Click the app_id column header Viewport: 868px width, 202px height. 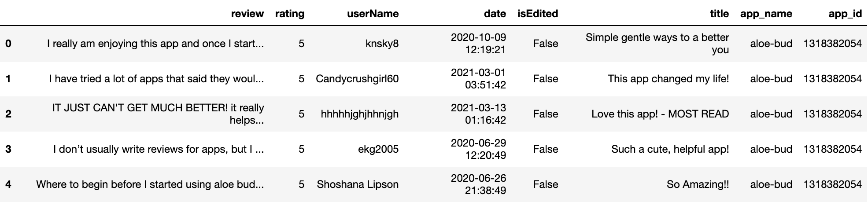845,14
